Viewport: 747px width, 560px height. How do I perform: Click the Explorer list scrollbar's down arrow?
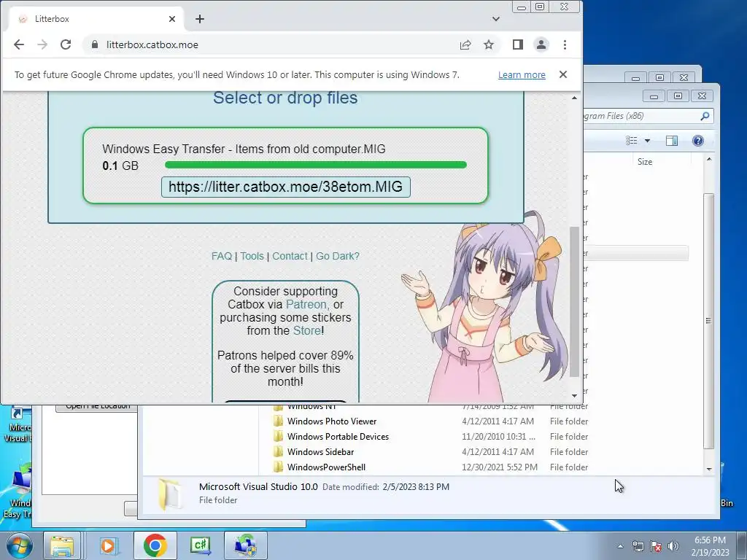pos(709,469)
